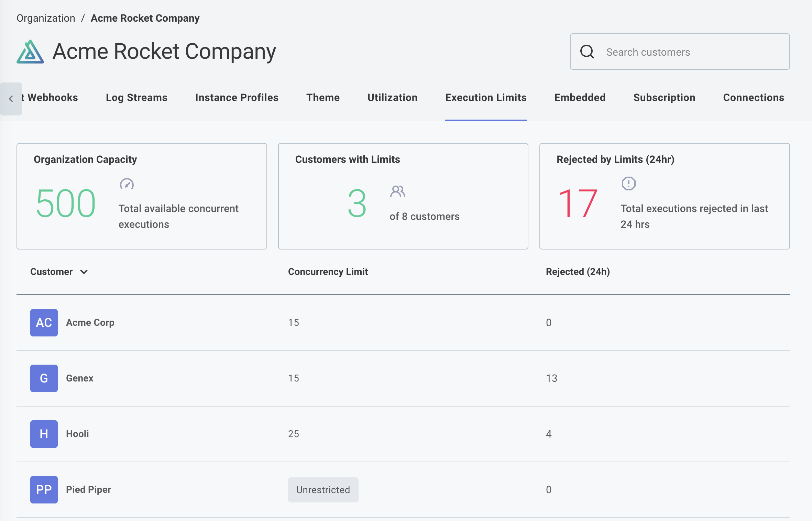
Task: Switch to the Log Streams tab
Action: click(x=136, y=98)
